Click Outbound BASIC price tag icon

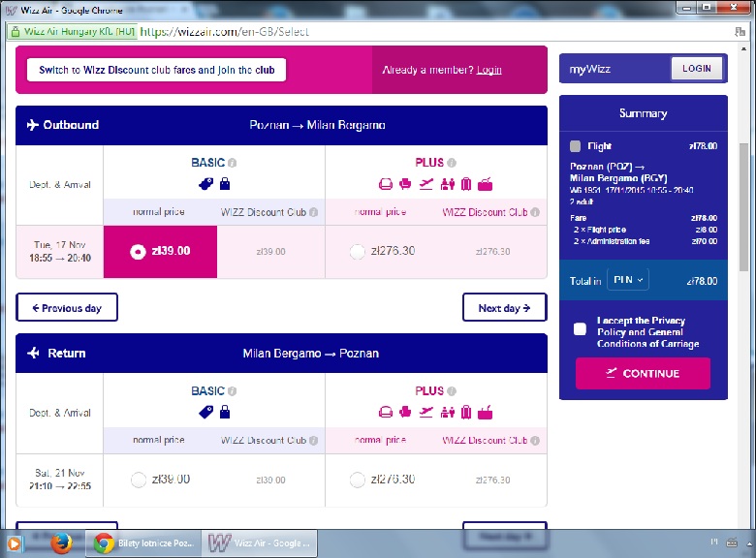point(205,184)
